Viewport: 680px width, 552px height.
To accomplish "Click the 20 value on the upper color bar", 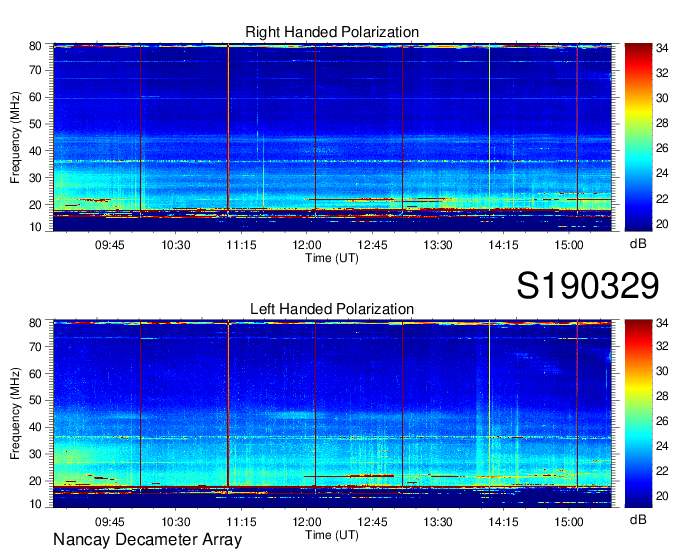I will (662, 224).
